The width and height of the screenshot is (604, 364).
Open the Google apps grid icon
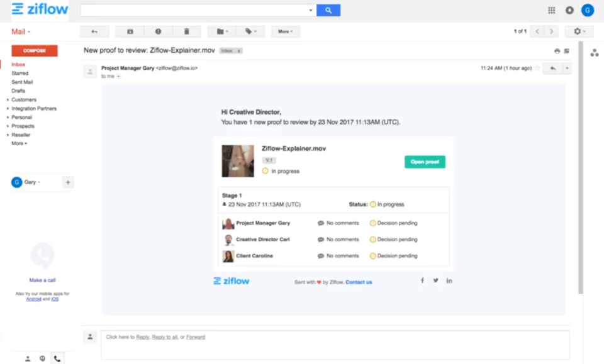click(x=552, y=11)
